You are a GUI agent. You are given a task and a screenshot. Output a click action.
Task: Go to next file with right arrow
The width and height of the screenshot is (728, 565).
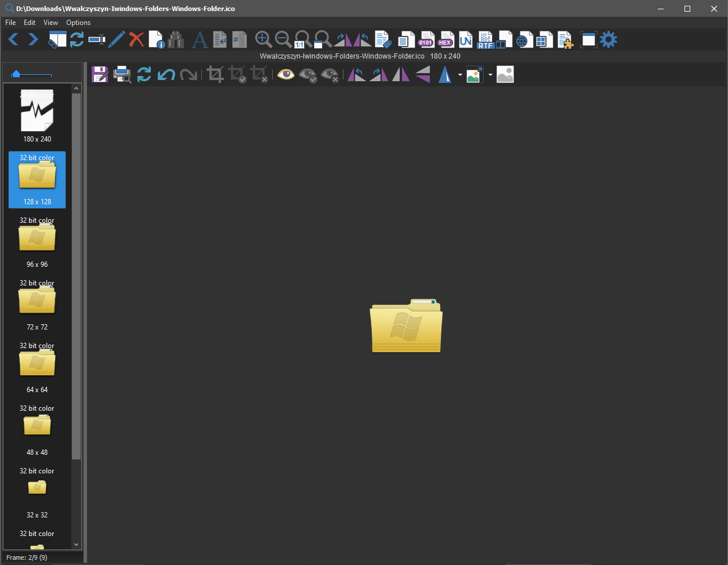33,39
